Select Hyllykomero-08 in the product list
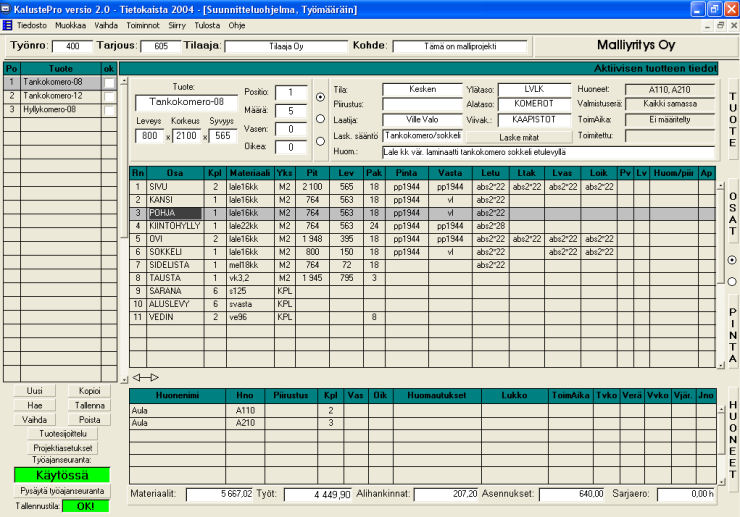Viewport: 740px width, 517px height. [50, 109]
